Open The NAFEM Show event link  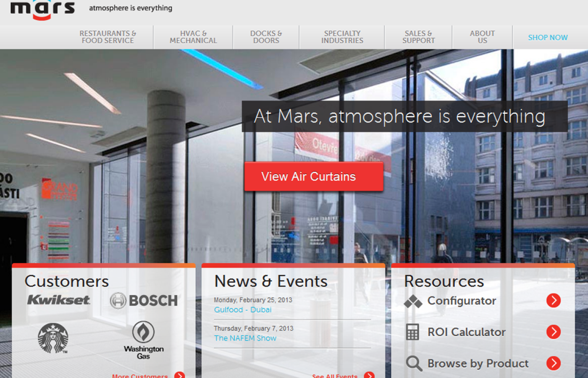pos(245,338)
